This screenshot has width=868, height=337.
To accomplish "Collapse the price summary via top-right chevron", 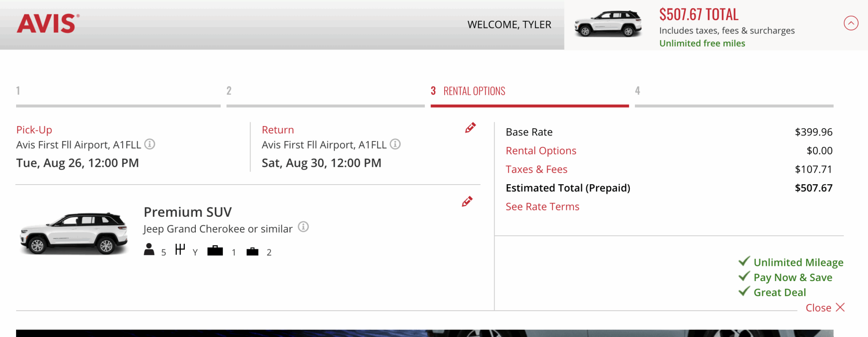I will pyautogui.click(x=851, y=24).
